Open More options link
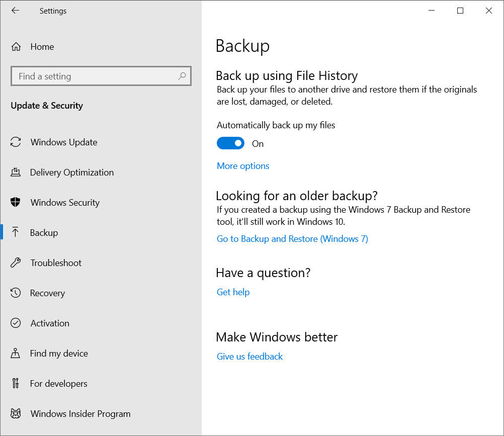Screen dimensions: 504x436 [243, 166]
